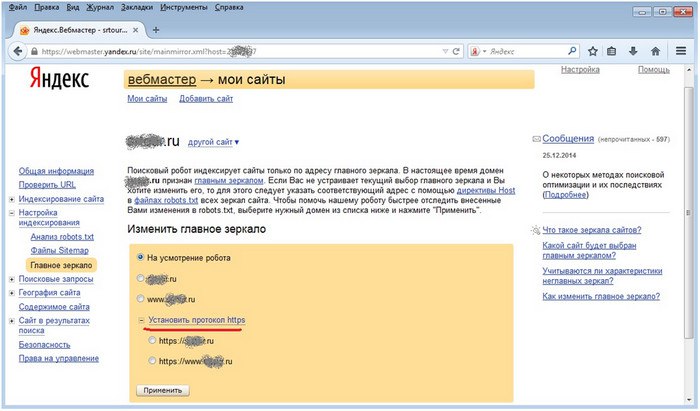700x411 pixels.
Task: Open the 'другой сайт' dropdown
Action: [x=213, y=142]
